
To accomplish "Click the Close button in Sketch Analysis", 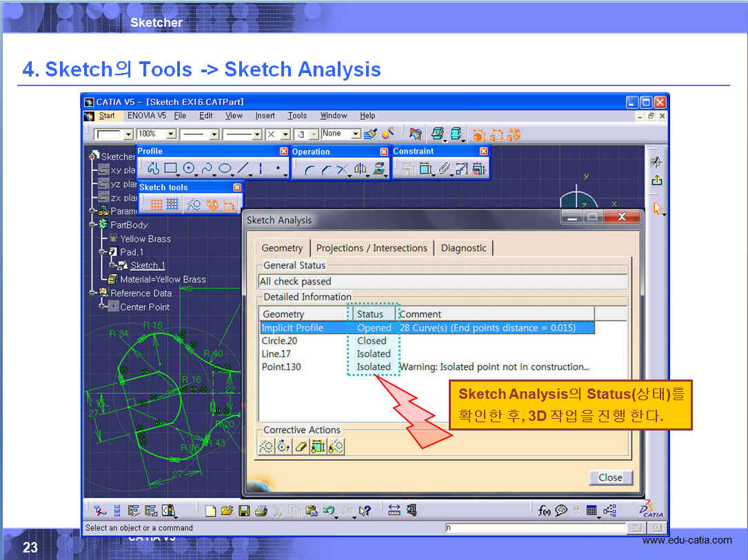I will (610, 477).
